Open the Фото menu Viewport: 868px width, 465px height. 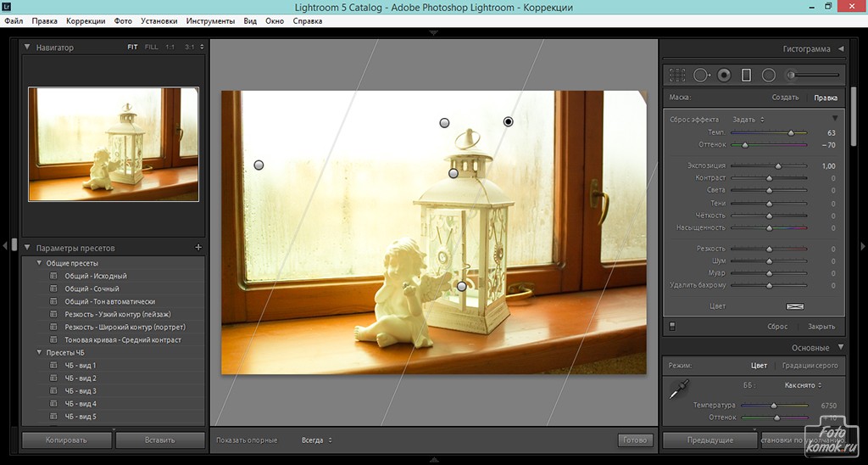pos(123,21)
